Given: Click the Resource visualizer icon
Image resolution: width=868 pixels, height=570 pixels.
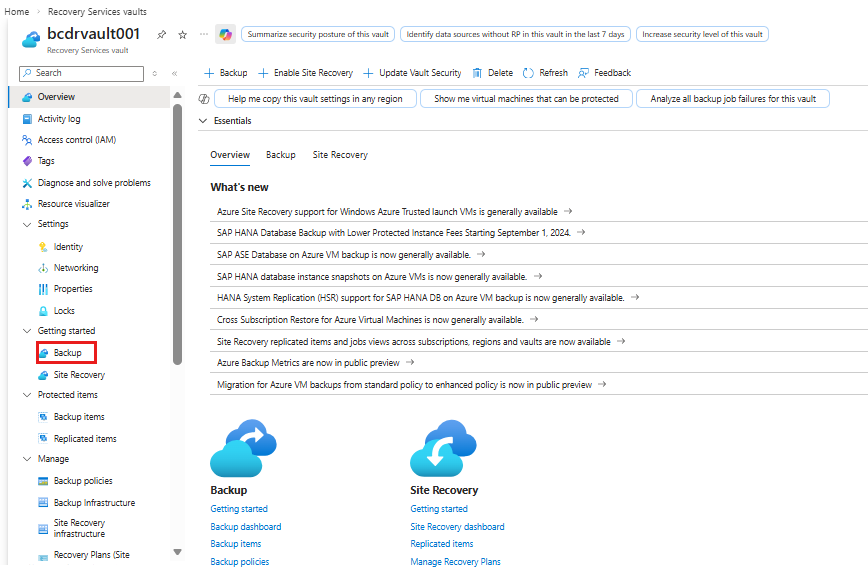Looking at the screenshot, I should click(27, 204).
